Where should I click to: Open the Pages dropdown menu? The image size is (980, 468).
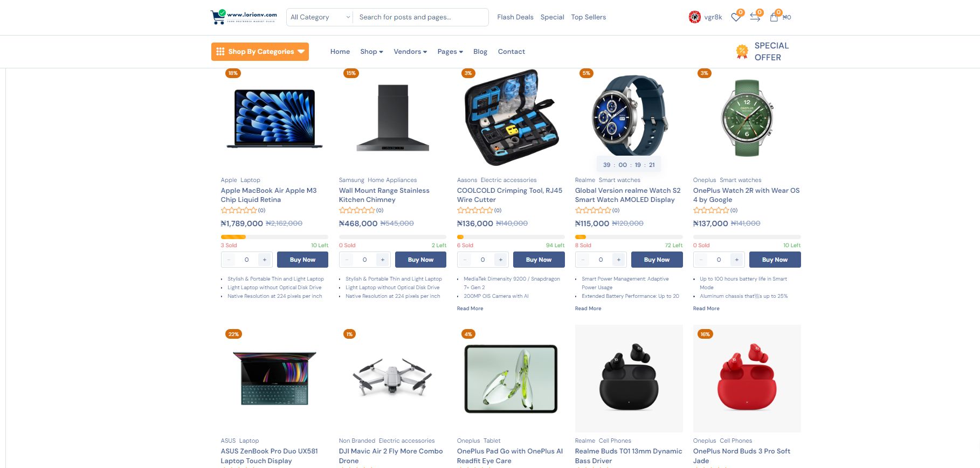click(x=450, y=52)
